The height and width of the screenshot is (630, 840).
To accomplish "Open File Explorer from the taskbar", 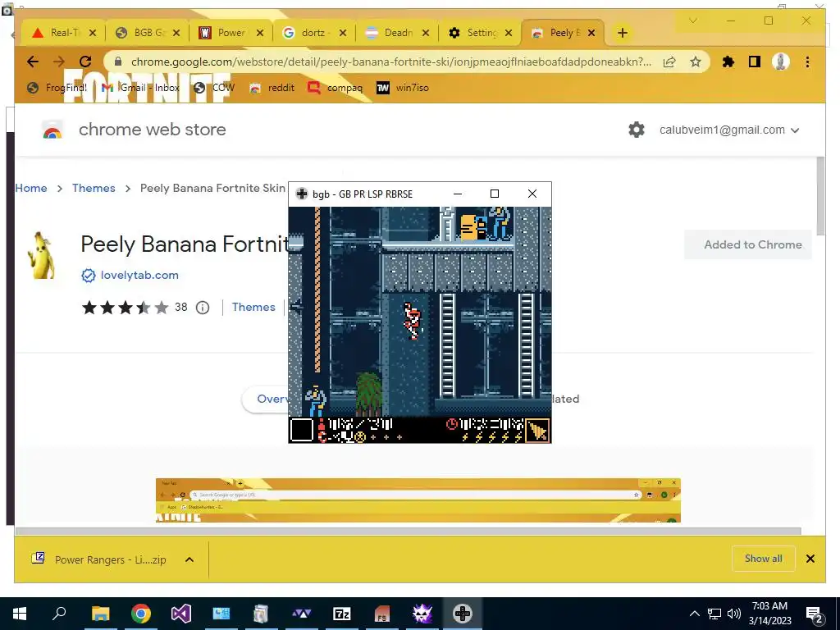I will pos(100,614).
